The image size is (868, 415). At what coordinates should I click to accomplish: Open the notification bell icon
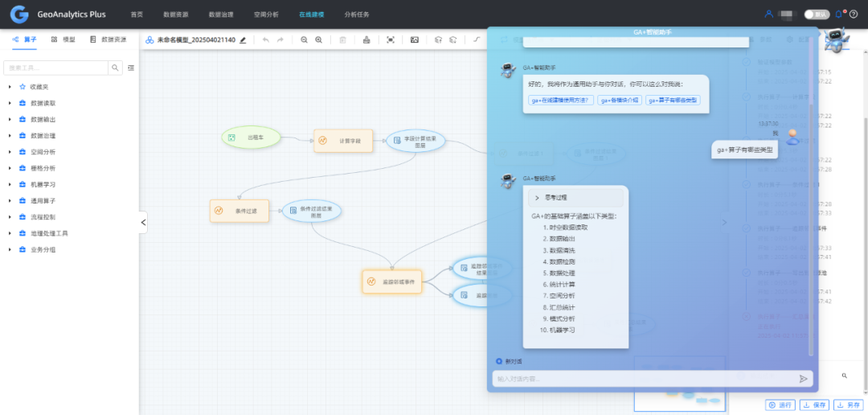coord(840,14)
